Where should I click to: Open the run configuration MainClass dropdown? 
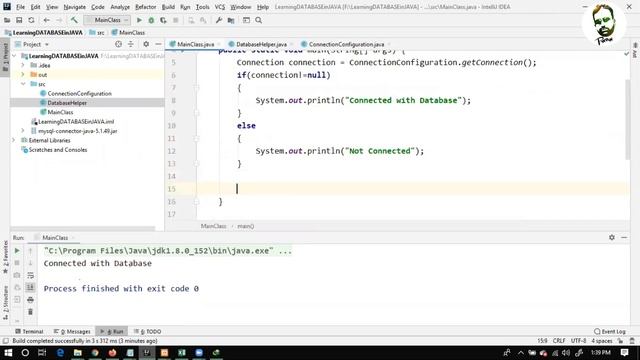[107, 20]
